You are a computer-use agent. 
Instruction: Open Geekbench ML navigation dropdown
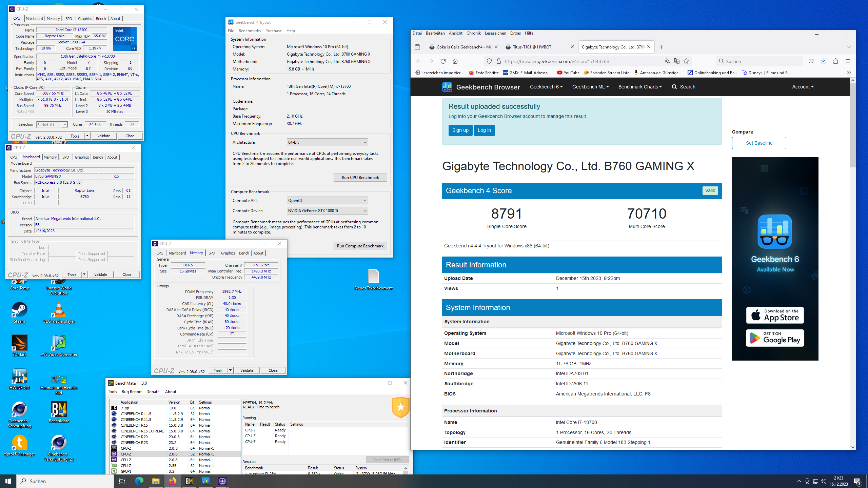590,87
